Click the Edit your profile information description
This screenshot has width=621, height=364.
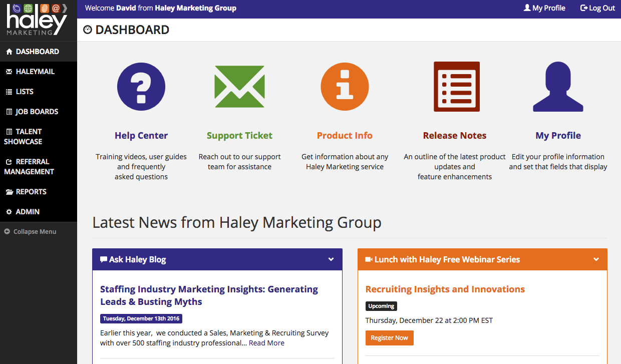click(x=558, y=162)
